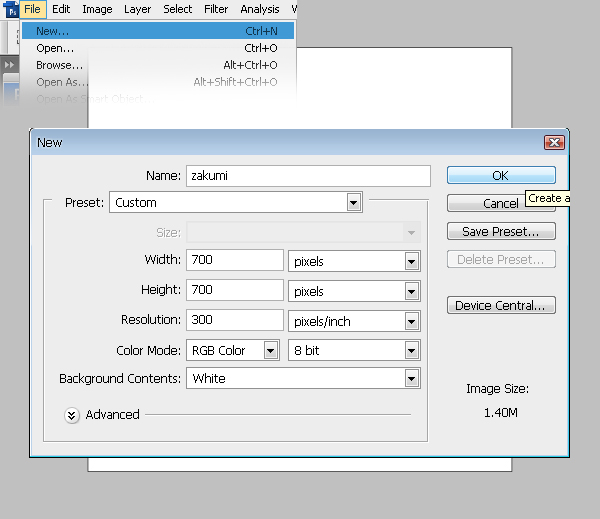The image size is (600, 519).
Task: Close the New dialog window
Action: [554, 143]
